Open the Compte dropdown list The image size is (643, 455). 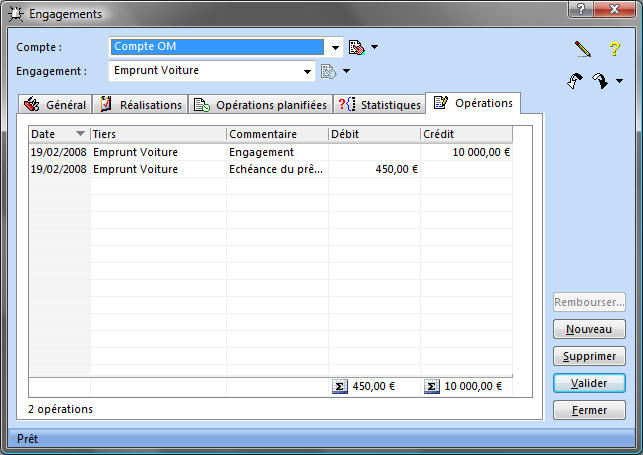click(x=334, y=47)
